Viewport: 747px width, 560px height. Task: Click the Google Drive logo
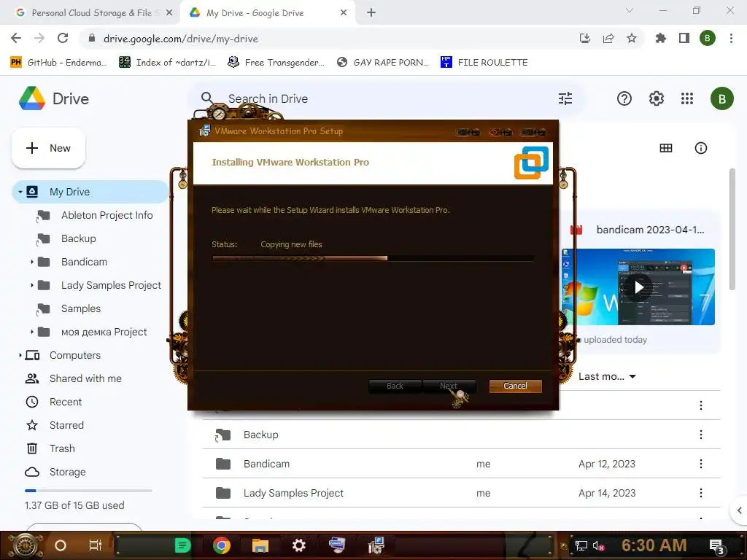click(x=32, y=98)
